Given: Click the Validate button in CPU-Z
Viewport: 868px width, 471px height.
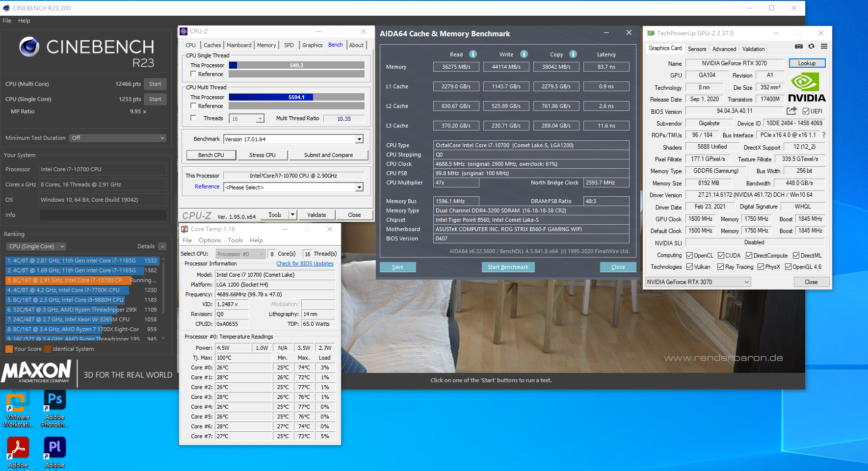Looking at the screenshot, I should 316,215.
